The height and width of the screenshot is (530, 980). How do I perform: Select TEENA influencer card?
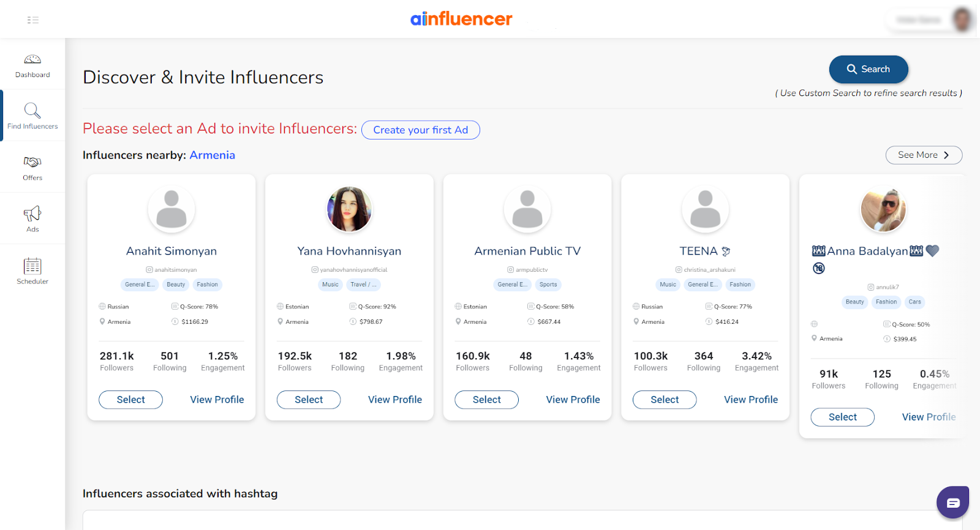coord(665,400)
